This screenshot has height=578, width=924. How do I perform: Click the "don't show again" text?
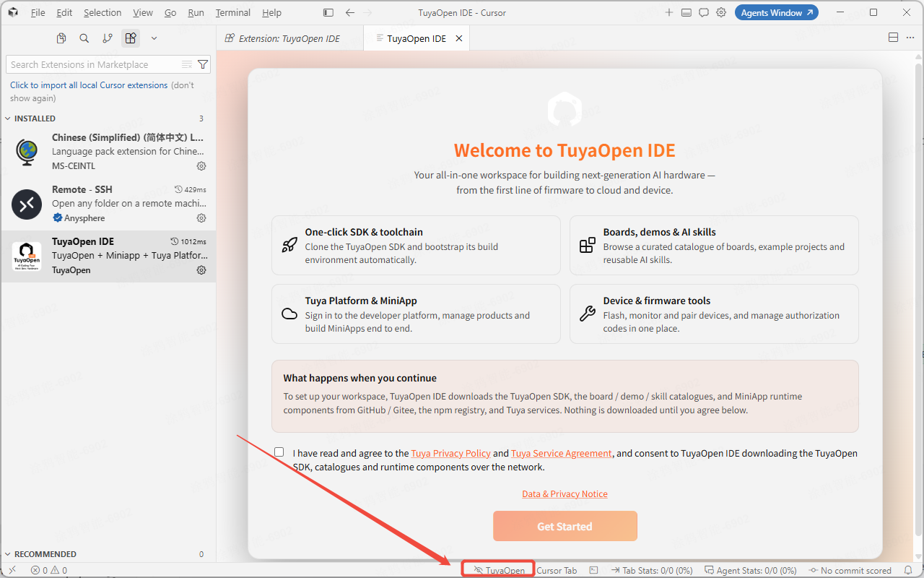point(103,91)
